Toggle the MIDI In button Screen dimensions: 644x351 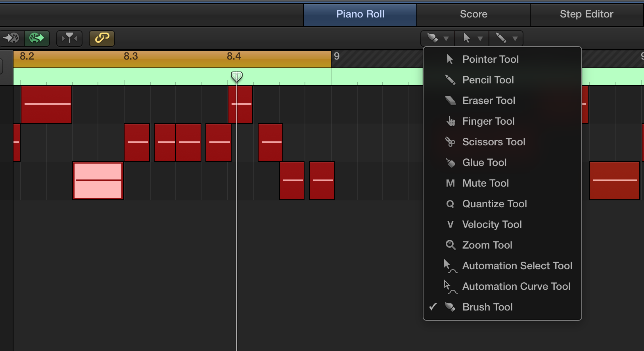[11, 38]
